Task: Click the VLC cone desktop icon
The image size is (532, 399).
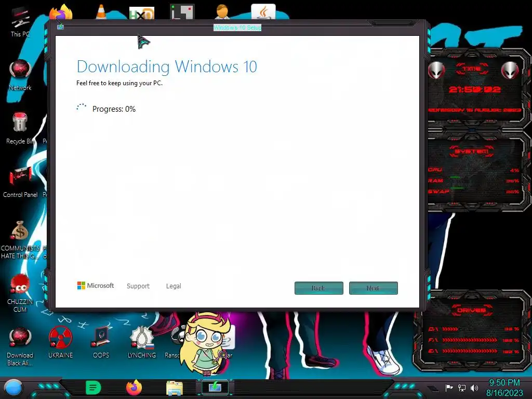Action: coord(101,12)
